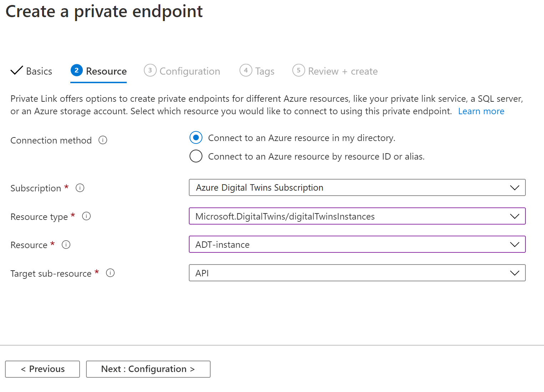Switch to the Configuration tab
This screenshot has height=392, width=544.
click(182, 71)
